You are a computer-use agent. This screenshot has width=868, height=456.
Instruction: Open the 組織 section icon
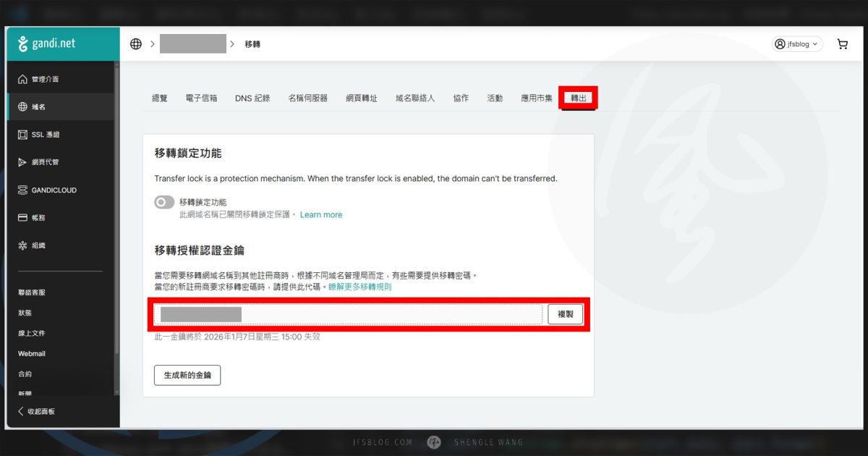pos(40,245)
